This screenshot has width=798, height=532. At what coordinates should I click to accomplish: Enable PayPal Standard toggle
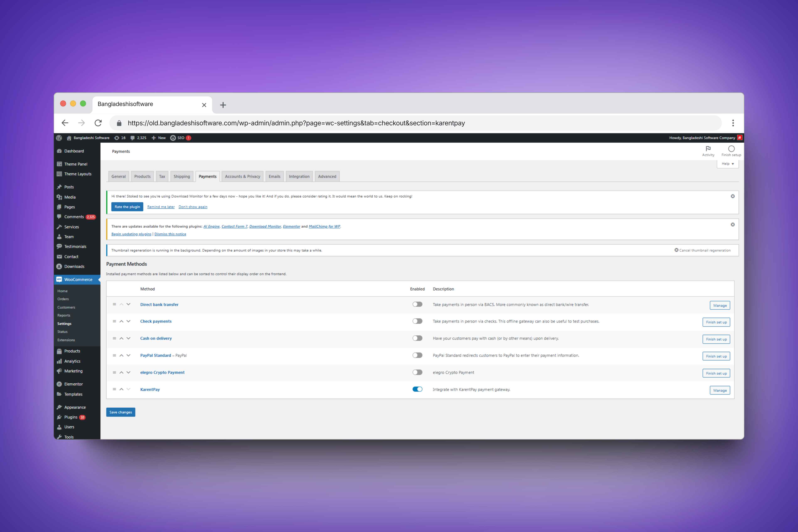[x=417, y=355]
